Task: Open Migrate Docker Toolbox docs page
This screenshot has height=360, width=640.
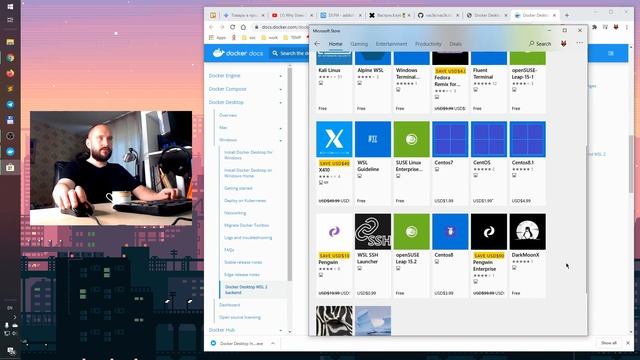Action: click(x=247, y=225)
